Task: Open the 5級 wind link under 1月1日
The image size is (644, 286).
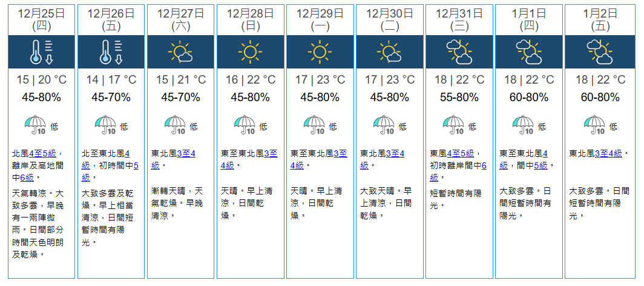Action: (x=540, y=165)
